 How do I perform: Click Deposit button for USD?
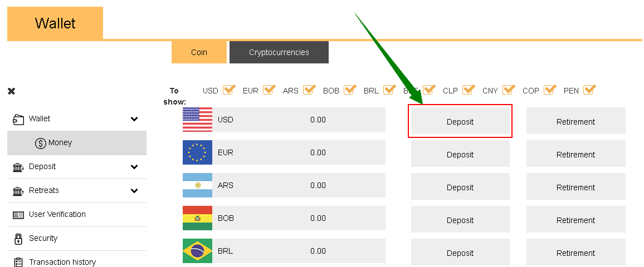[x=460, y=121]
